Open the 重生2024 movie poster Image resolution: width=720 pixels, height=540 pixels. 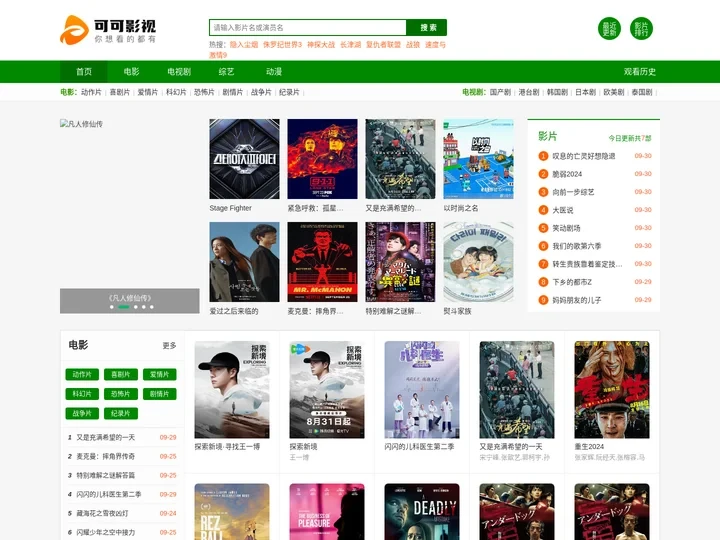(612, 389)
